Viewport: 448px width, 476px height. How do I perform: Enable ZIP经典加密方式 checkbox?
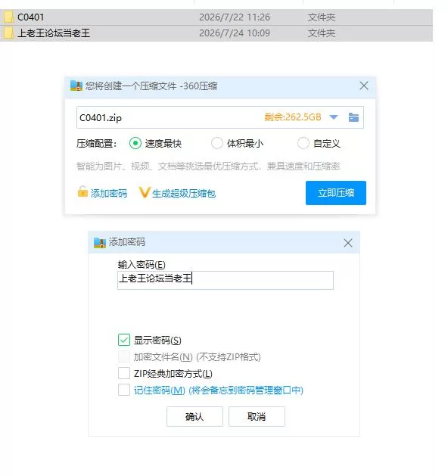[x=124, y=373]
